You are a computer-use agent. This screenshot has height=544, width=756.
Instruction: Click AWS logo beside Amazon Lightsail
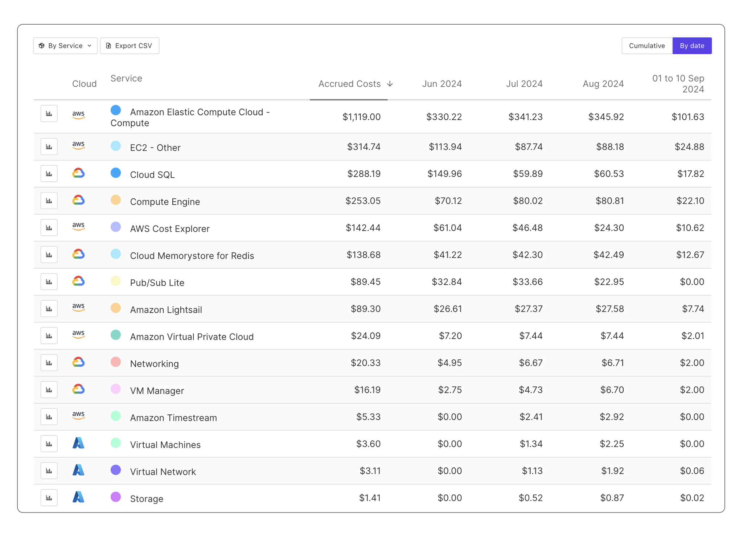coord(78,307)
